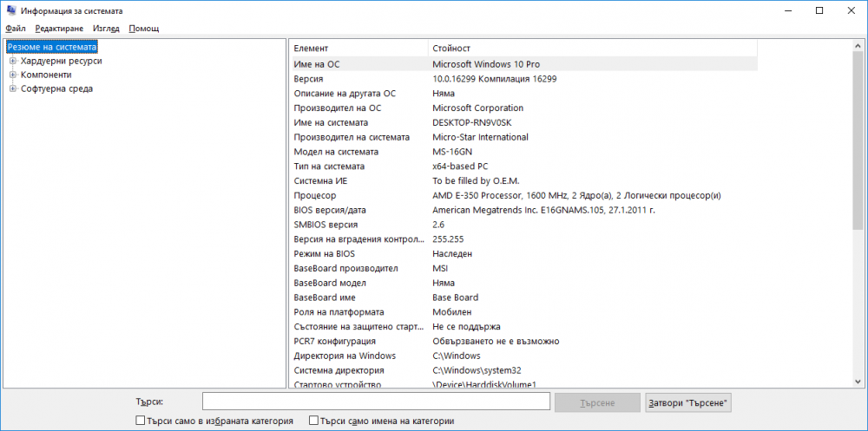Image resolution: width=868 pixels, height=431 pixels.
Task: Select Модел на системата row
Action: pyautogui.click(x=523, y=152)
